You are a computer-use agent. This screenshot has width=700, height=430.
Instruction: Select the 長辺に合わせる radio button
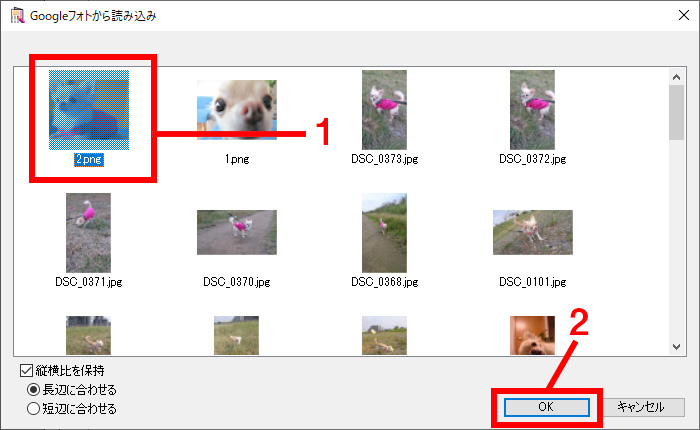pyautogui.click(x=33, y=390)
